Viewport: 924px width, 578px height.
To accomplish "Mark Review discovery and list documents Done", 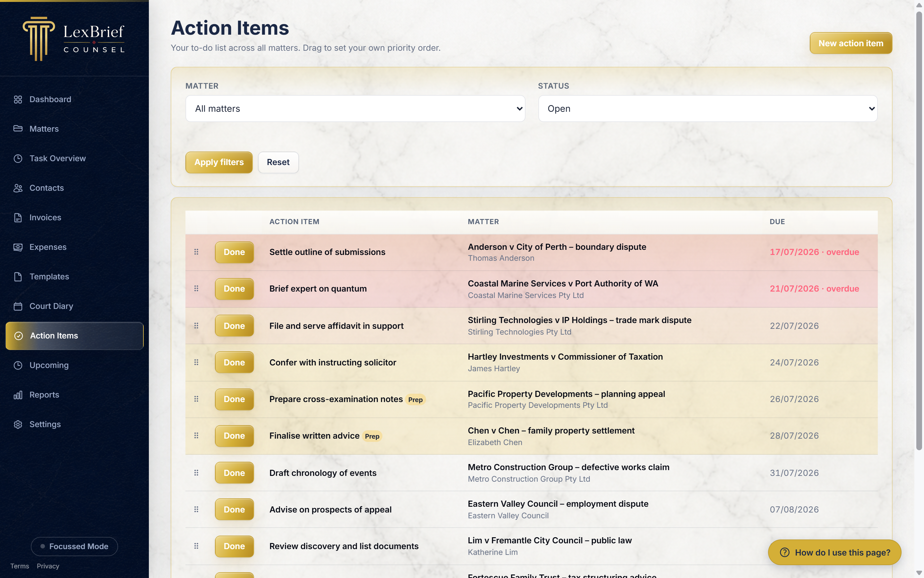I will (234, 546).
